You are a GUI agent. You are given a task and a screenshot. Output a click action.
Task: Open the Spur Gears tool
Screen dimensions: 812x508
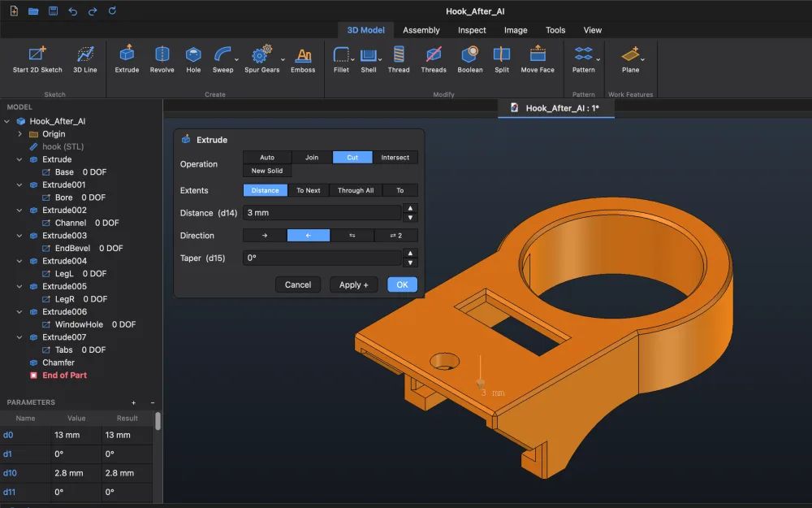click(x=261, y=59)
